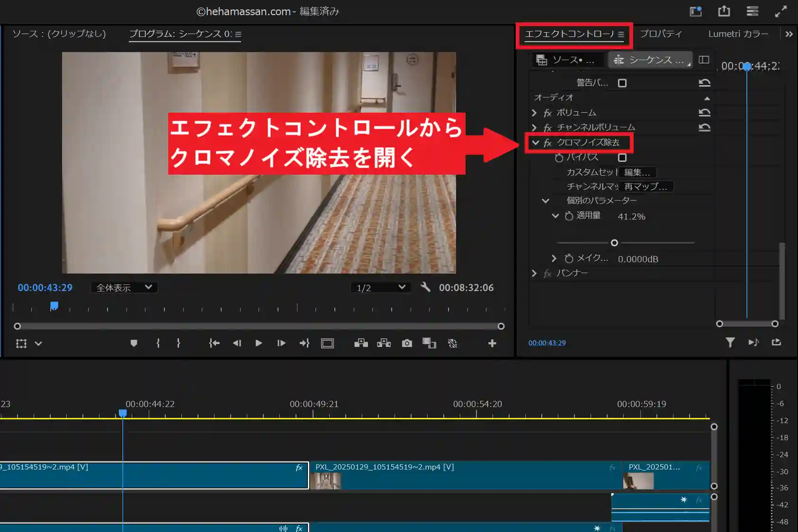Open the workspaces icon in top bar
Viewport: 798px width, 532px height.
pos(696,11)
